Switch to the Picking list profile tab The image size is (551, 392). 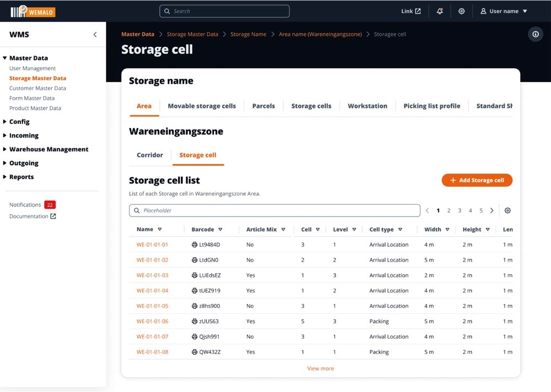coord(432,106)
